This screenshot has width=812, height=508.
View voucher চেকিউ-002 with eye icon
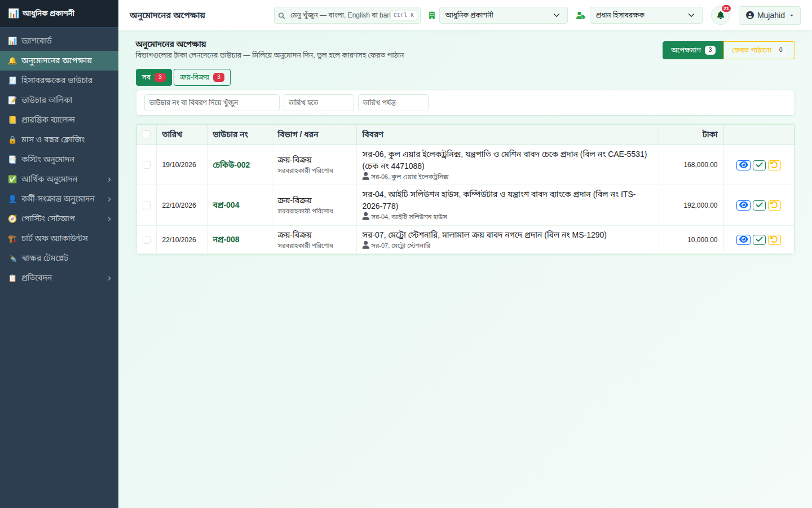pos(743,165)
